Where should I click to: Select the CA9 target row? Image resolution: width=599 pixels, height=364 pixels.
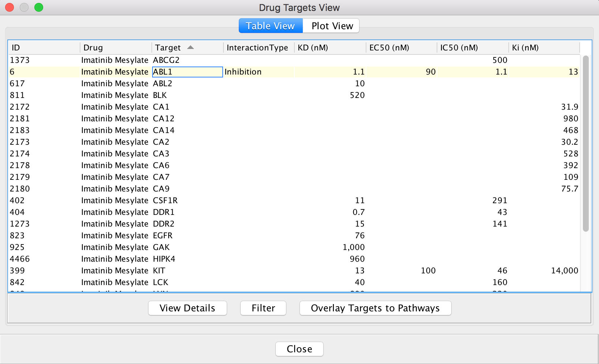coord(294,189)
